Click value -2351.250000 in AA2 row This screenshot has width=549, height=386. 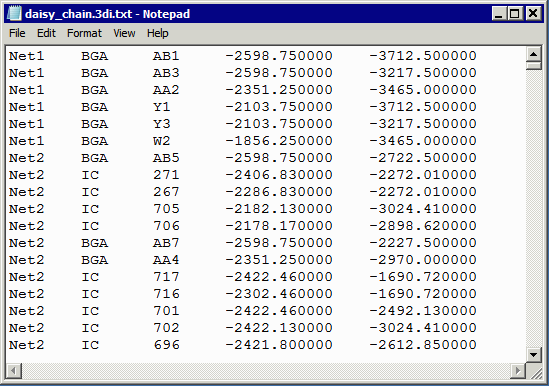[279, 90]
